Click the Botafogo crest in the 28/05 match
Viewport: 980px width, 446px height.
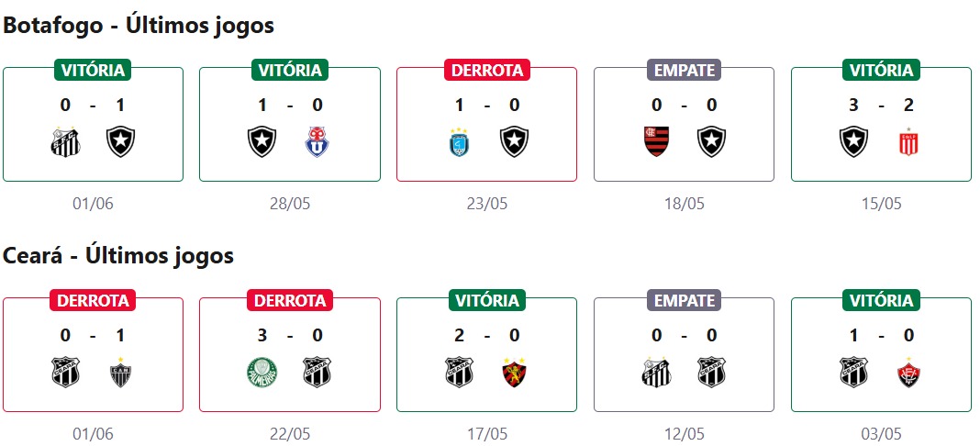[x=262, y=141]
